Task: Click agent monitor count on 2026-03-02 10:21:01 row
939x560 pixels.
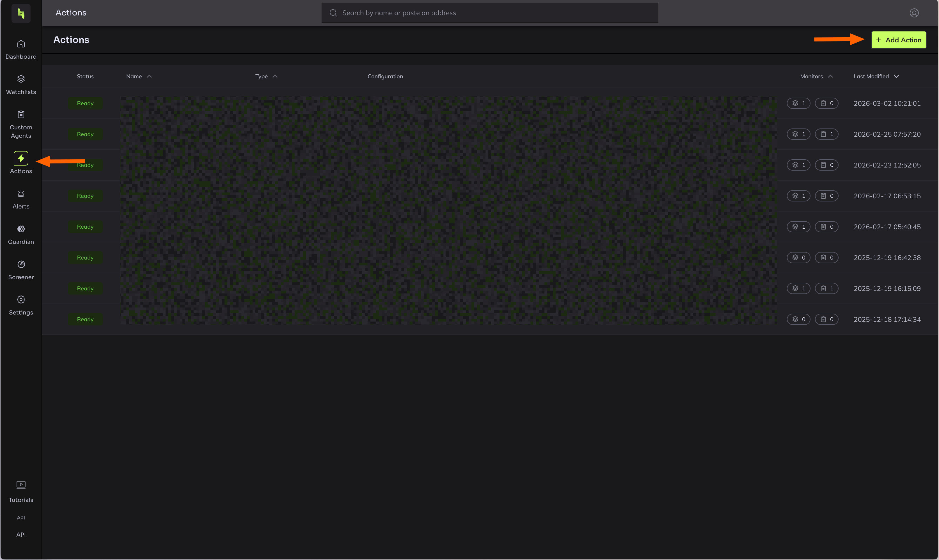Action: coord(826,104)
